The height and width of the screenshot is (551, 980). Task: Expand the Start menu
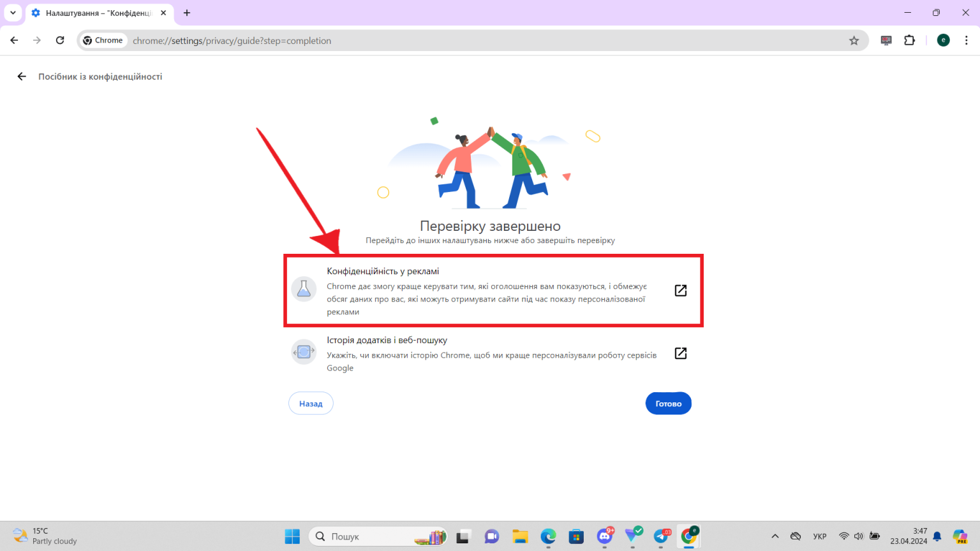point(292,536)
